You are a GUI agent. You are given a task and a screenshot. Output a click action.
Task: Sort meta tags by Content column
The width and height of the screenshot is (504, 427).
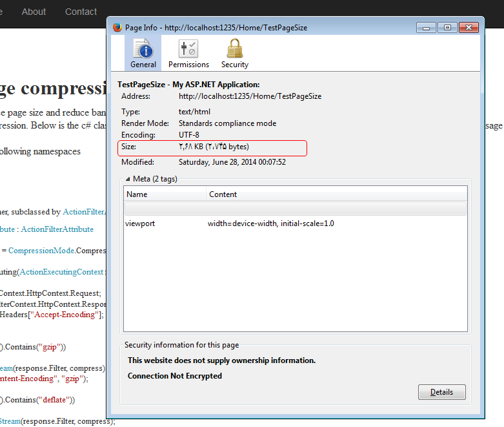(x=336, y=194)
